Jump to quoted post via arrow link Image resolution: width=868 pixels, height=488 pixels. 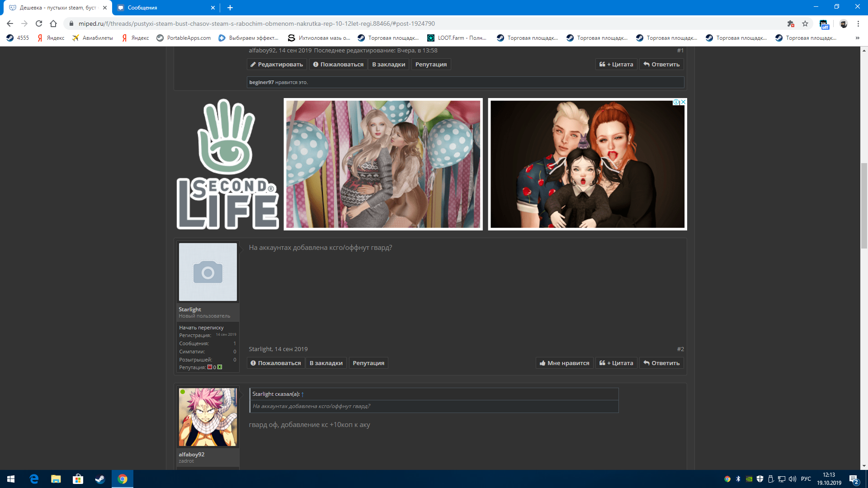[302, 394]
